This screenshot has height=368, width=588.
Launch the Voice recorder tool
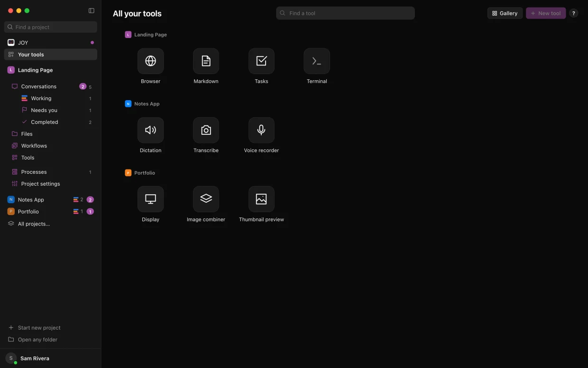tap(261, 130)
